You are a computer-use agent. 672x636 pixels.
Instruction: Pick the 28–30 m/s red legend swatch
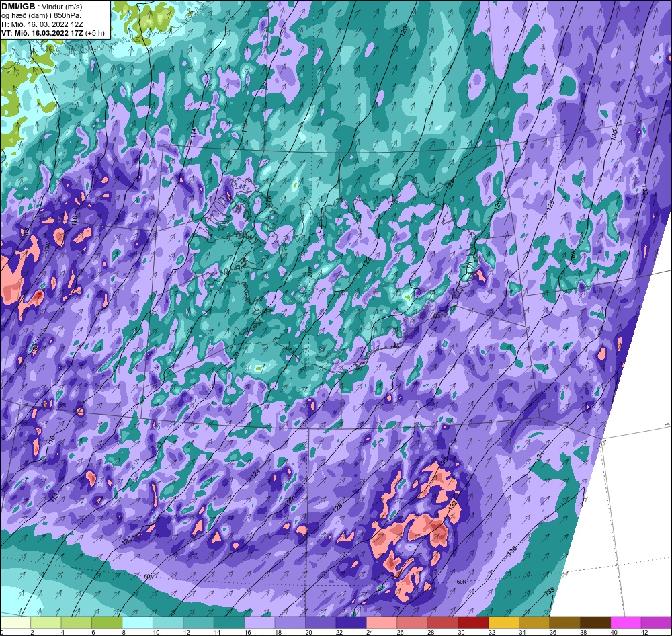coord(443,623)
